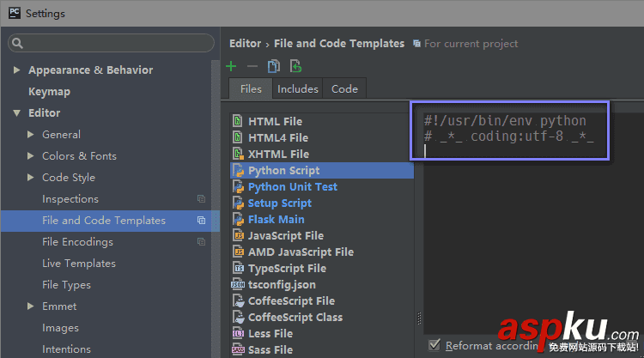The height and width of the screenshot is (358, 644).
Task: Click the CoffeeScript File icon
Action: click(x=238, y=301)
